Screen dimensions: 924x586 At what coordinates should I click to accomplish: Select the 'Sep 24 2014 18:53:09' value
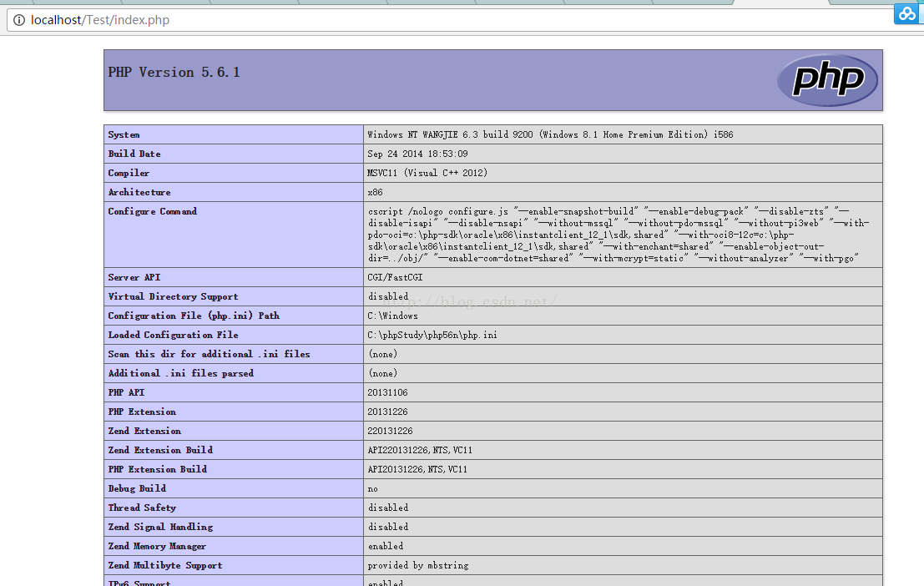[x=418, y=154]
